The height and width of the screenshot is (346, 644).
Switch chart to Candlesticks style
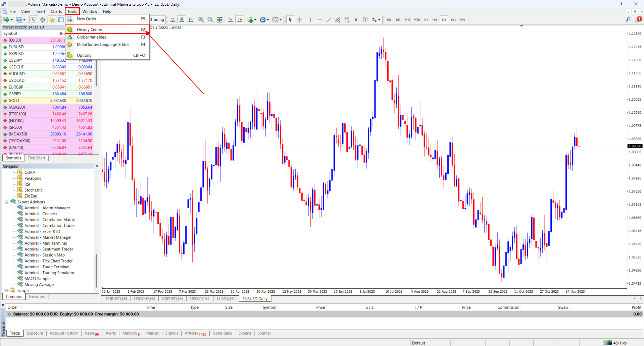point(182,20)
